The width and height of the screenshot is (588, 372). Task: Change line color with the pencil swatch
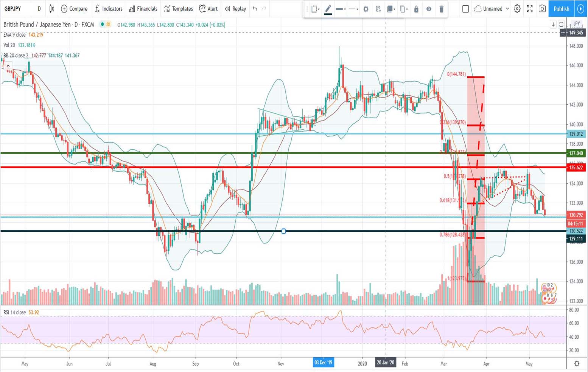coord(328,9)
